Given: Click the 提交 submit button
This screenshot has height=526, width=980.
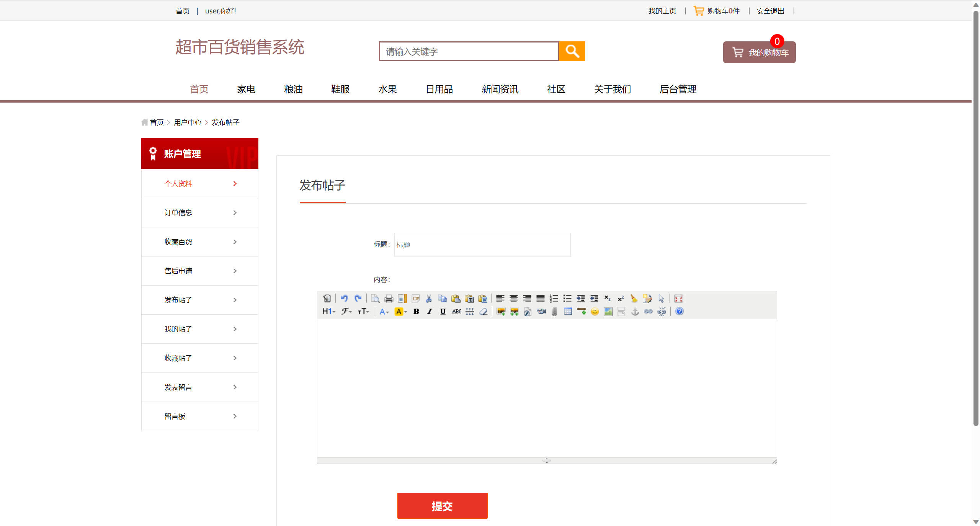Looking at the screenshot, I should (x=442, y=506).
